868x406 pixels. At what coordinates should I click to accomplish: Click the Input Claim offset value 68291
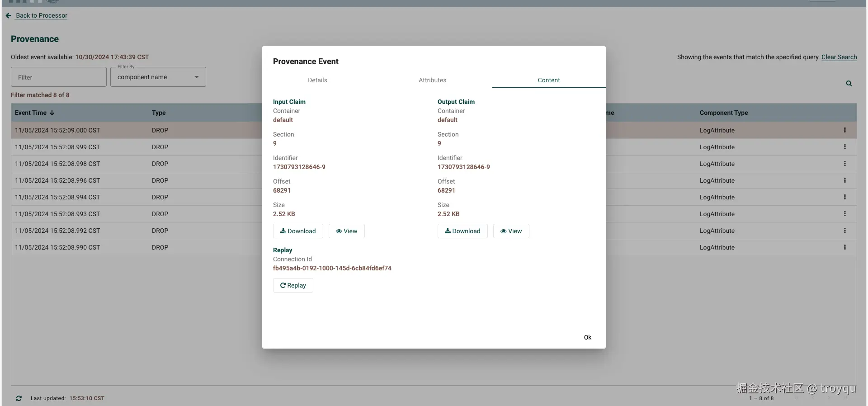[x=282, y=190]
